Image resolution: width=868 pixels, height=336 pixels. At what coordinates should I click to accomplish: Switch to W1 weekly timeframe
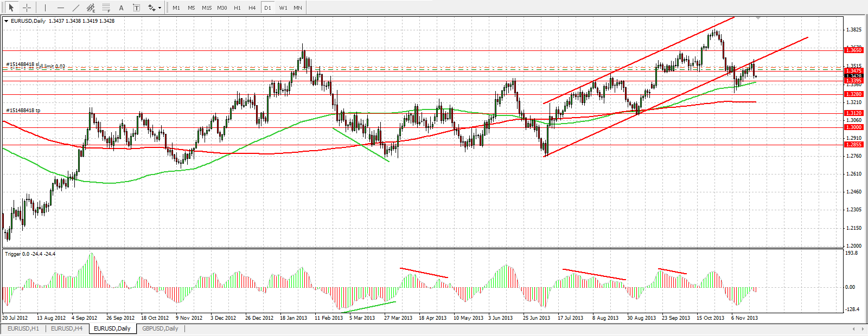click(283, 8)
